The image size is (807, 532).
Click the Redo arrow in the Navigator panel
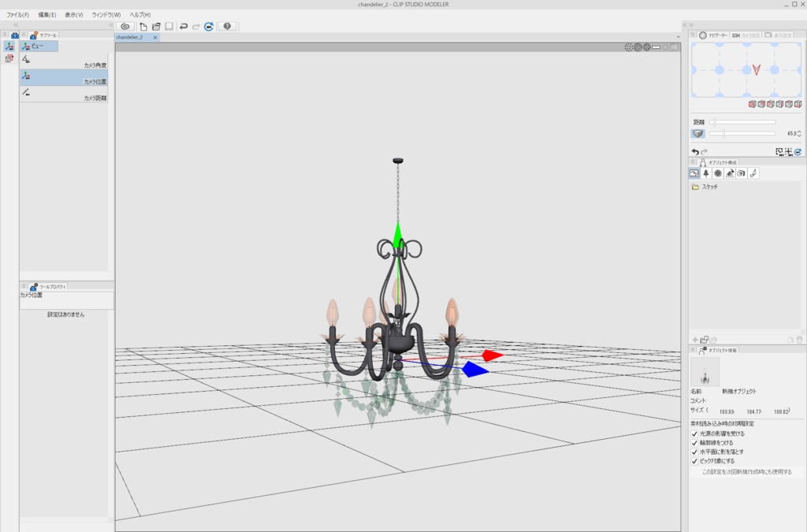click(704, 151)
